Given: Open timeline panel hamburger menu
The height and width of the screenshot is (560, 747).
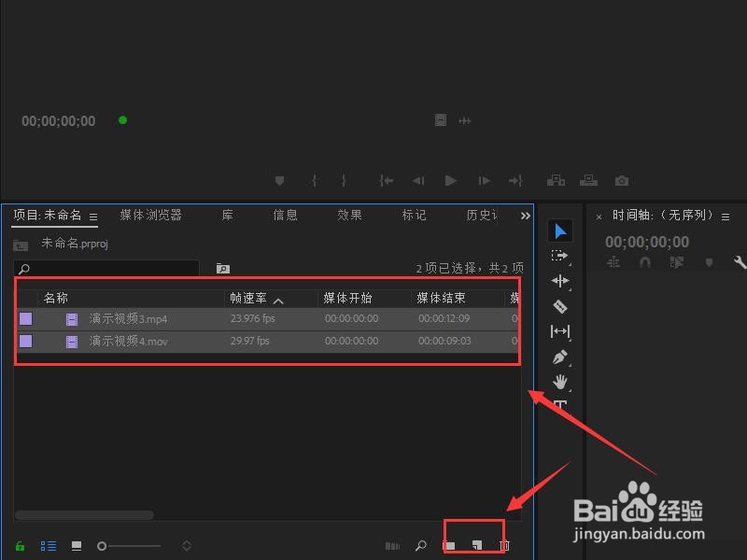Looking at the screenshot, I should (x=726, y=217).
